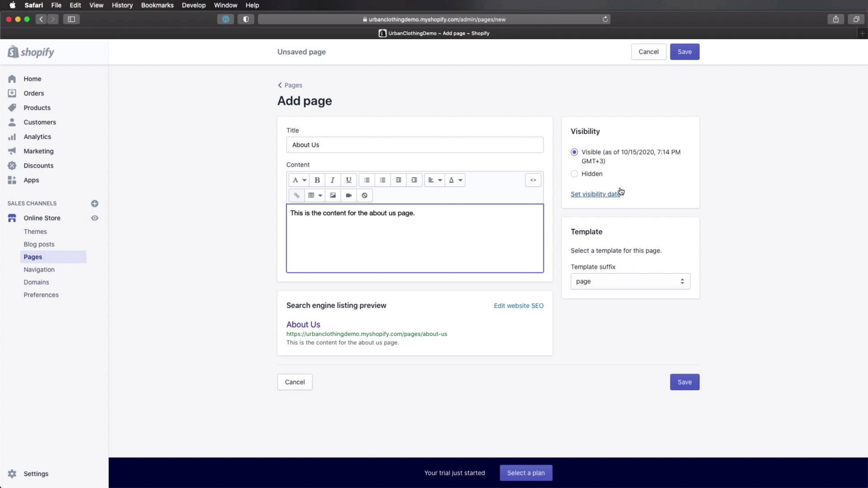View online store via eye icon
This screenshot has width=868, height=488.
(94, 218)
